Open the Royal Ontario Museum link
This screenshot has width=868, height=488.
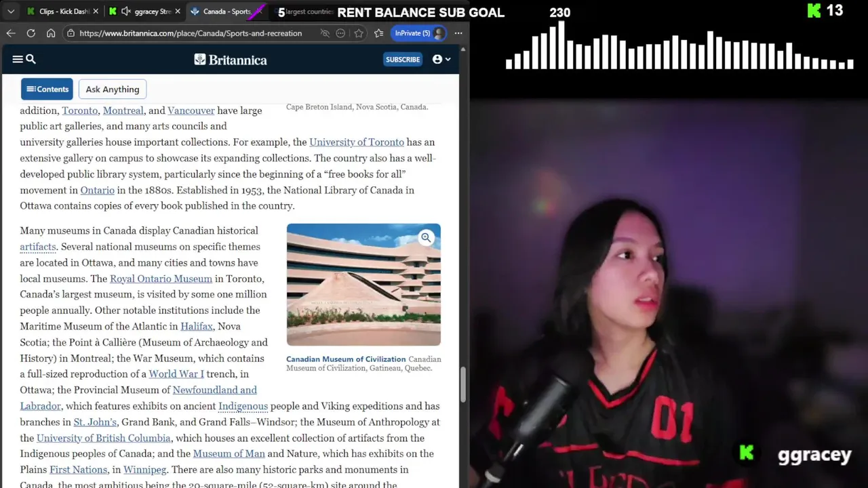161,279
